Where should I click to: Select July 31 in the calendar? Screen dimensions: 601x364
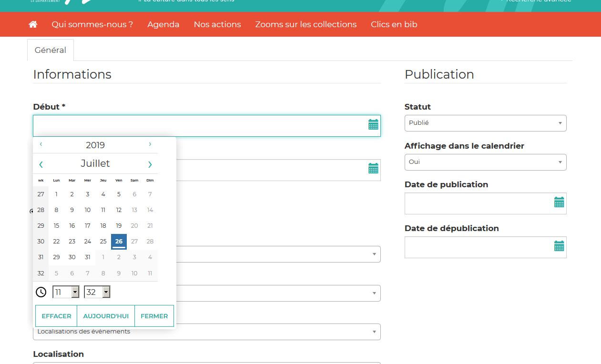pyautogui.click(x=88, y=257)
